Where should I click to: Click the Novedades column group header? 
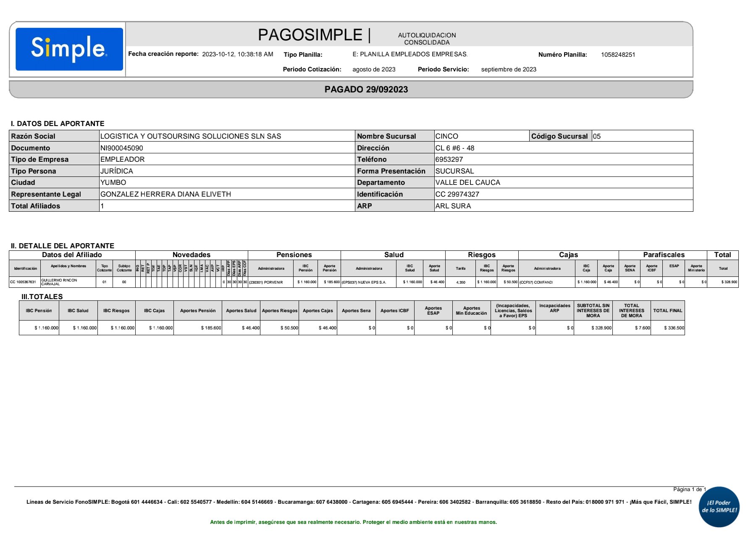192,255
